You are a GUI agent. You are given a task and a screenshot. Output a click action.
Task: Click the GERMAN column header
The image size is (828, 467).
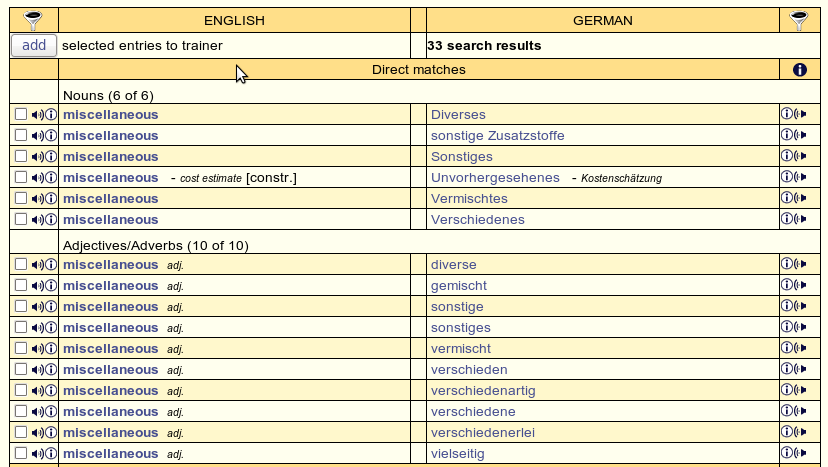click(602, 20)
